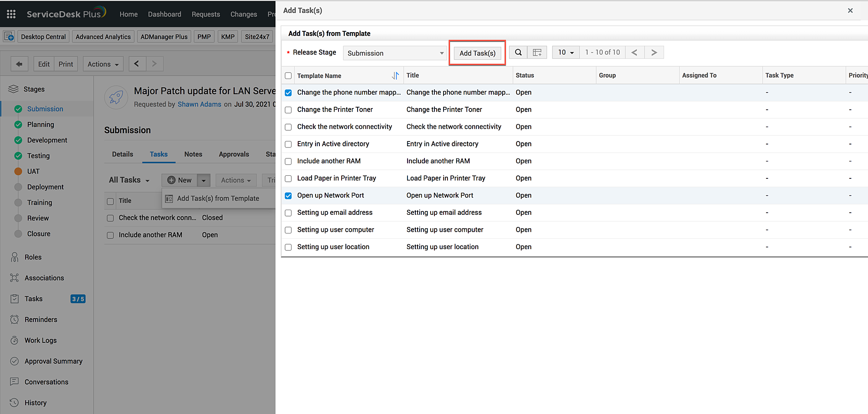Click the back arrow button near Edit
This screenshot has width=868, height=414.
click(x=19, y=64)
